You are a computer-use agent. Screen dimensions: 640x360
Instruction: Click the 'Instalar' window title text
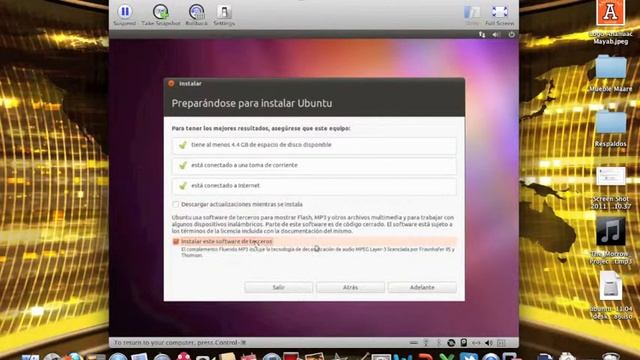point(190,83)
